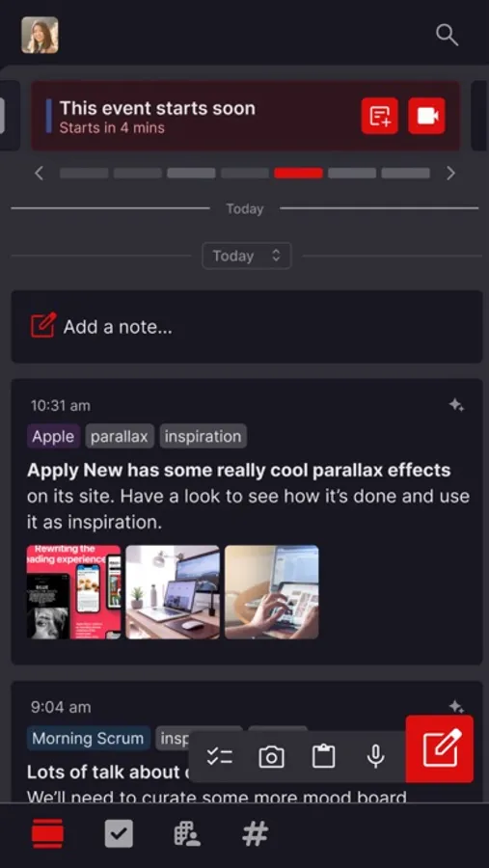Click the red compose note button
The height and width of the screenshot is (868, 489).
[440, 749]
